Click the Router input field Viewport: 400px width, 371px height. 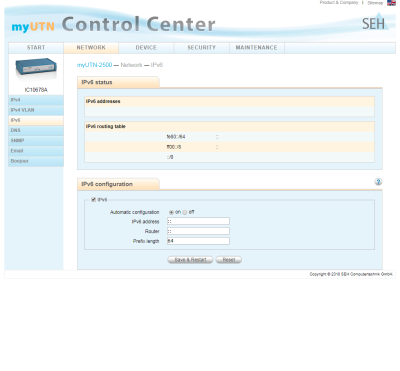(198, 231)
